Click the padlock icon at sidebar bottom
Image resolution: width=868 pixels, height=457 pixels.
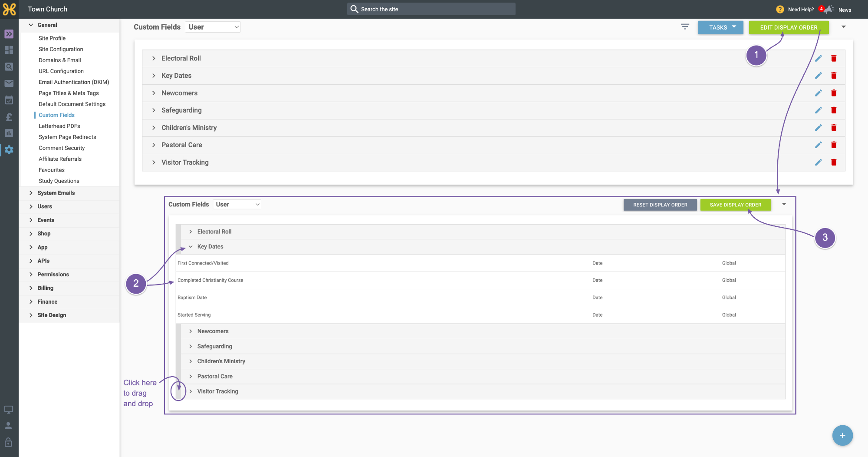(x=9, y=442)
